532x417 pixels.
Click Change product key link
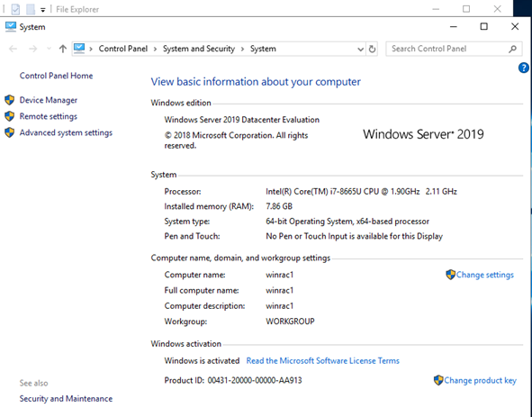pos(480,380)
